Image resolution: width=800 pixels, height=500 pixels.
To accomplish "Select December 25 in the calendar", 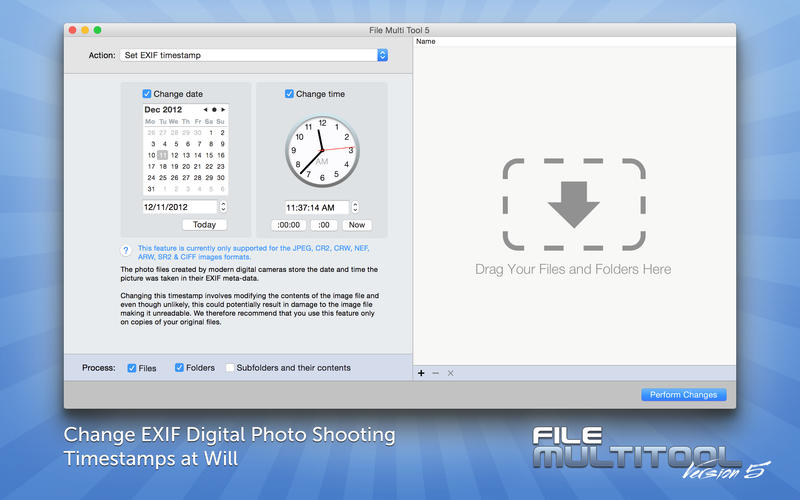I will click(x=162, y=178).
